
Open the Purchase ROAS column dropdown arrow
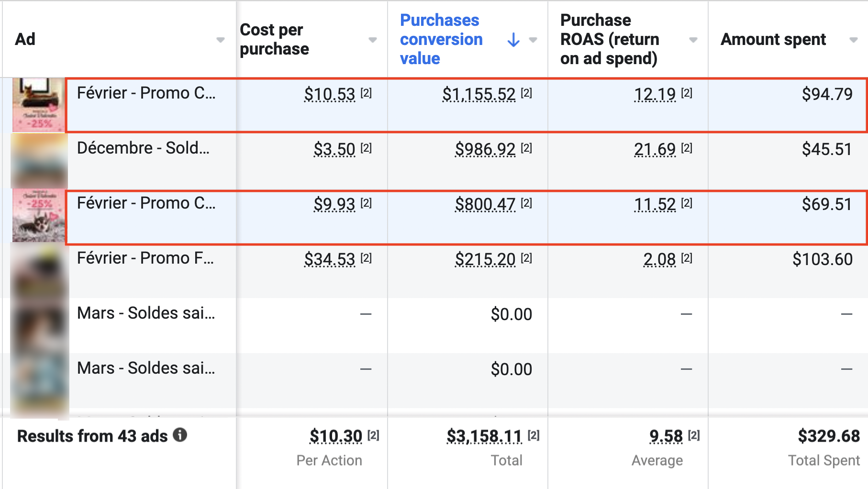click(693, 40)
